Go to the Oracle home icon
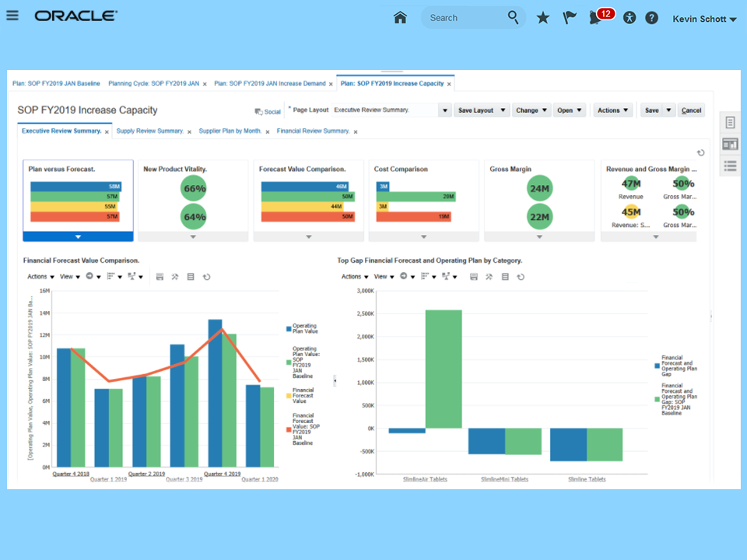The image size is (747, 560). (x=400, y=18)
